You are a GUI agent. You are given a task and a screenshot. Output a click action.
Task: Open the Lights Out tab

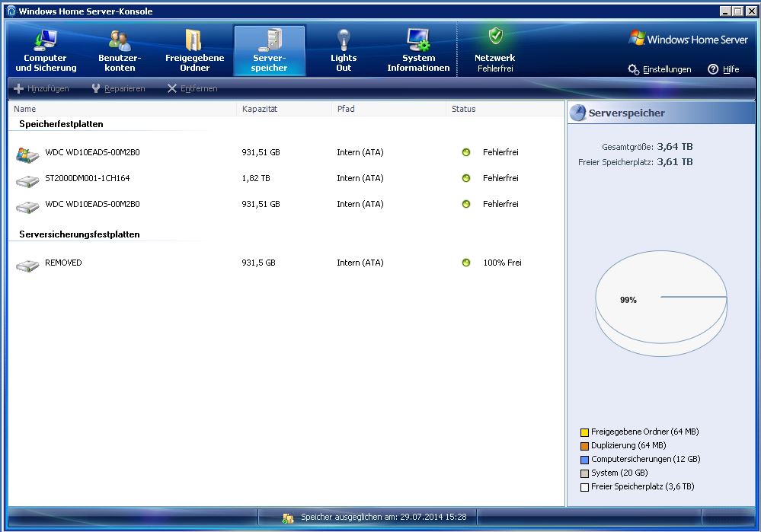pyautogui.click(x=344, y=51)
